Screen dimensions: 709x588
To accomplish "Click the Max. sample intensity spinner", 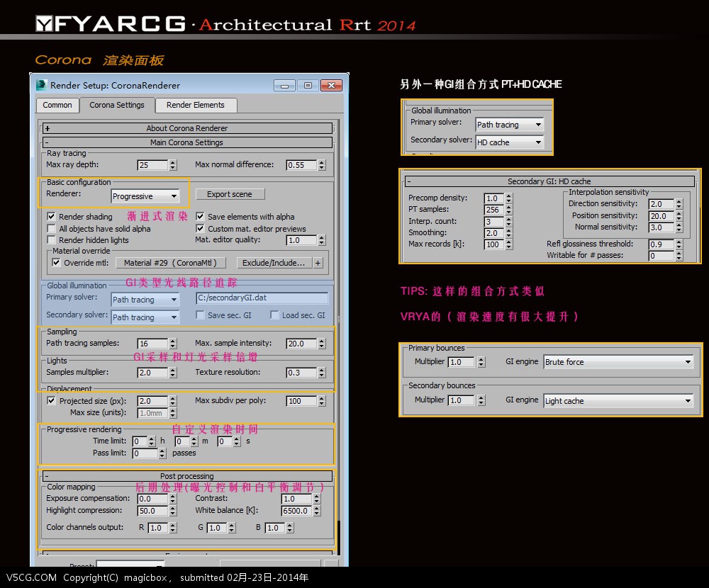I will 321,344.
